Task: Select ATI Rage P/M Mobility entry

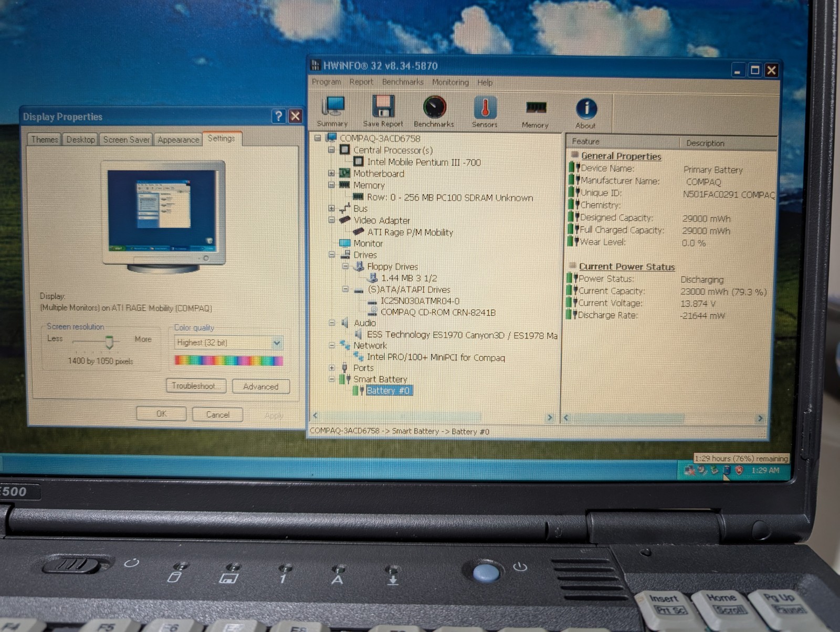Action: (410, 232)
